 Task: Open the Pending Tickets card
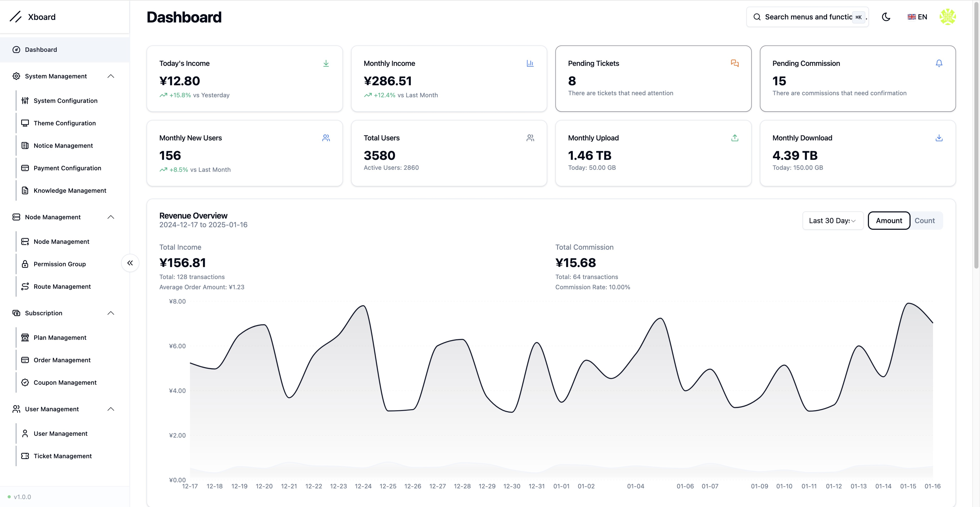(x=653, y=79)
